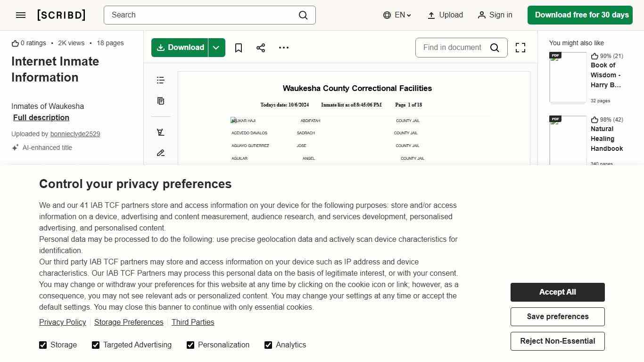
Task: Select the pen annotation tool
Action: (161, 153)
